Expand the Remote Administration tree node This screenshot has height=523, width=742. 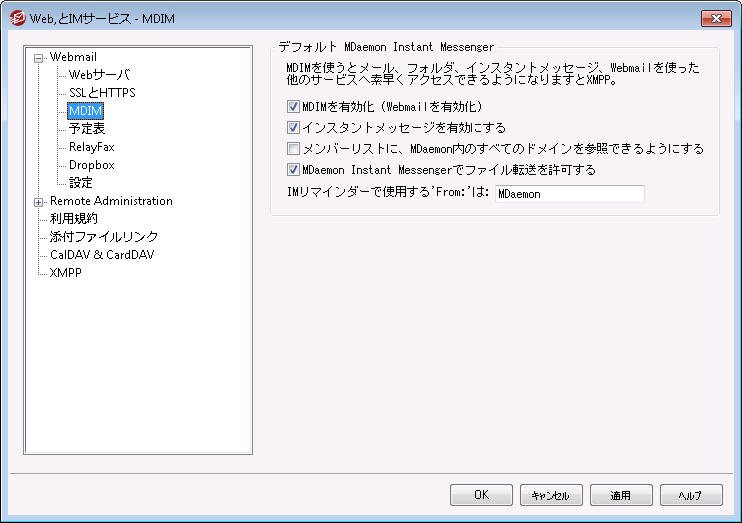pyautogui.click(x=38, y=203)
